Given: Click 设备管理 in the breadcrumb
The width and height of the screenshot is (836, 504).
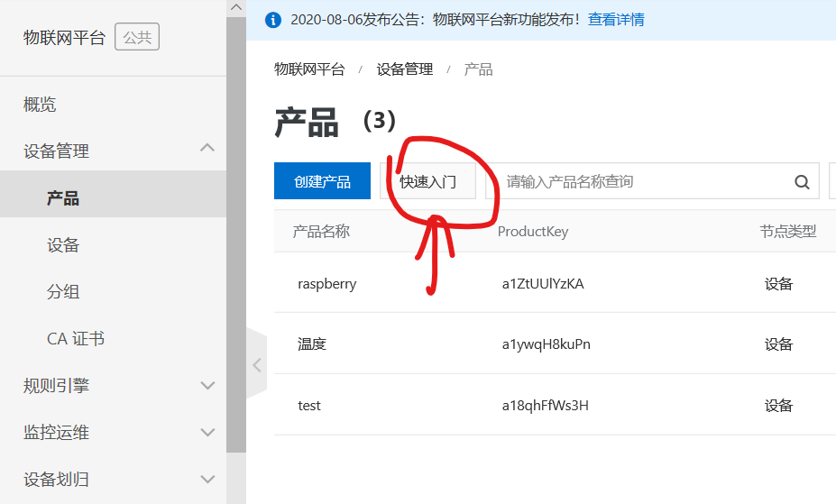Looking at the screenshot, I should click(x=405, y=69).
